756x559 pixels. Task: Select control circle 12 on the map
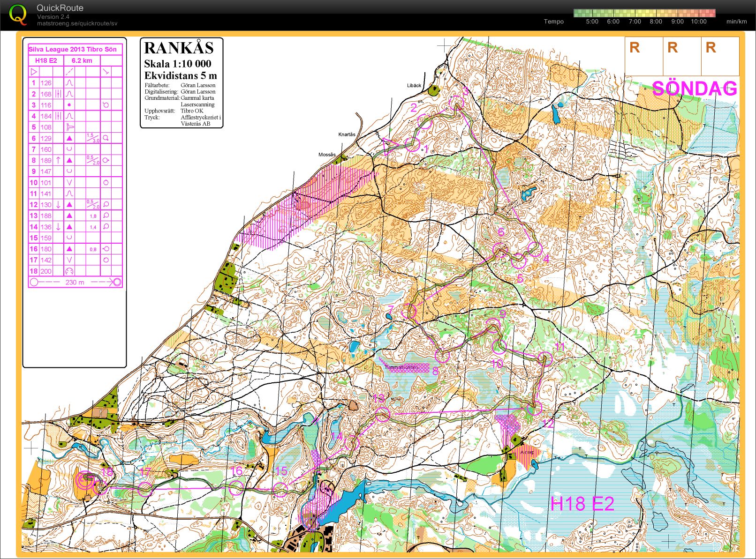point(534,408)
